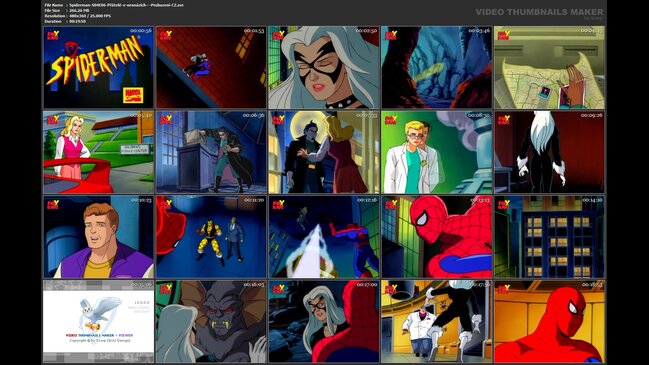Image resolution: width=649 pixels, height=365 pixels.
Task: Select the Black Cat and Spider-Man together thumbnail
Action: tap(324, 322)
